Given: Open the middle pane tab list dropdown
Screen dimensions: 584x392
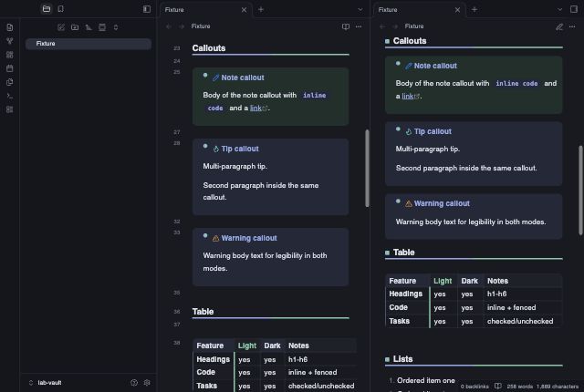Looking at the screenshot, I should tap(360, 9).
